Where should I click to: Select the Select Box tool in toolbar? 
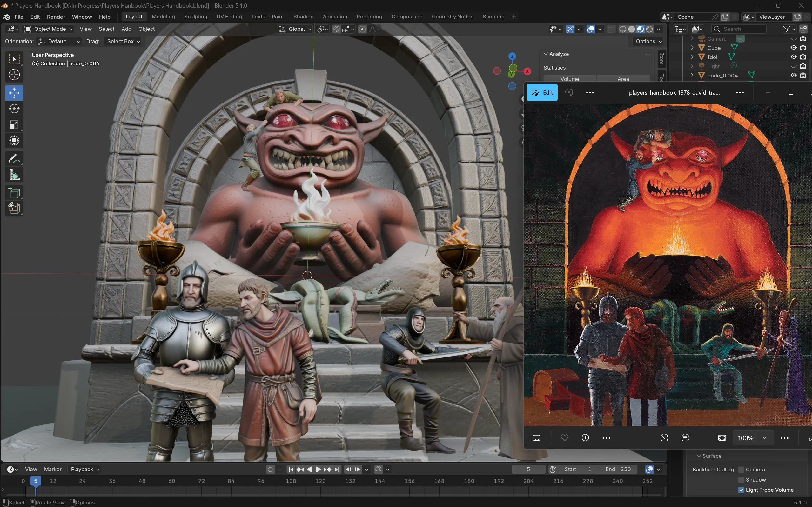tap(14, 59)
